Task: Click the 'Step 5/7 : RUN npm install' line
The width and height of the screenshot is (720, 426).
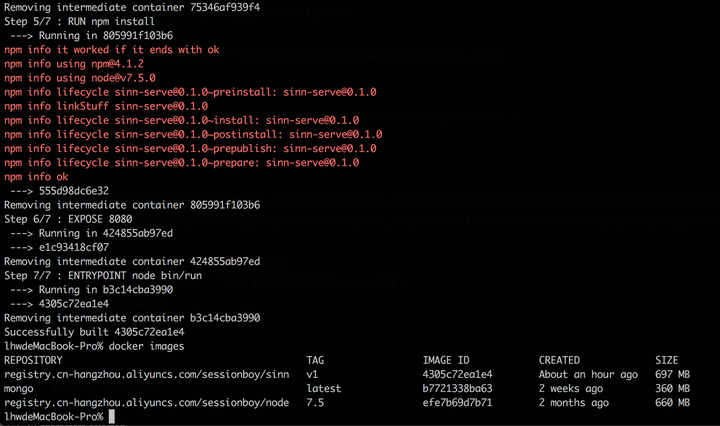Action: click(x=82, y=21)
